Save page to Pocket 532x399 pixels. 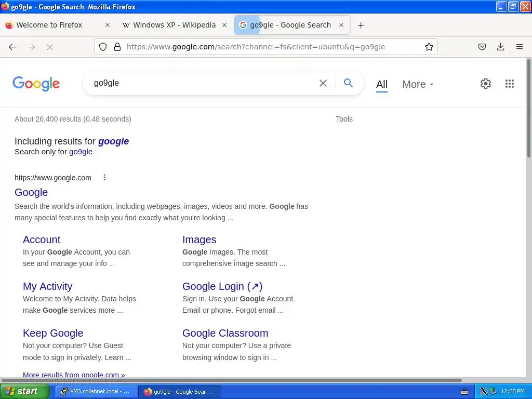click(x=482, y=47)
